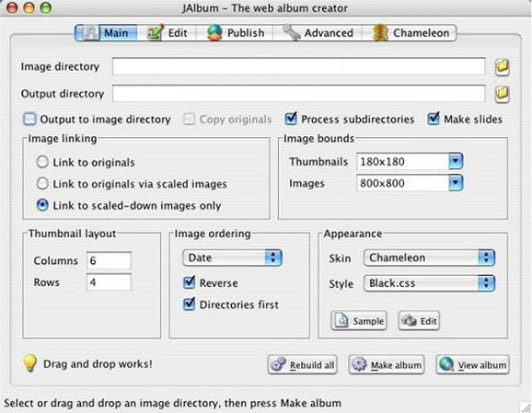Click the lightbulb tip icon
The width and height of the screenshot is (532, 413).
click(29, 363)
